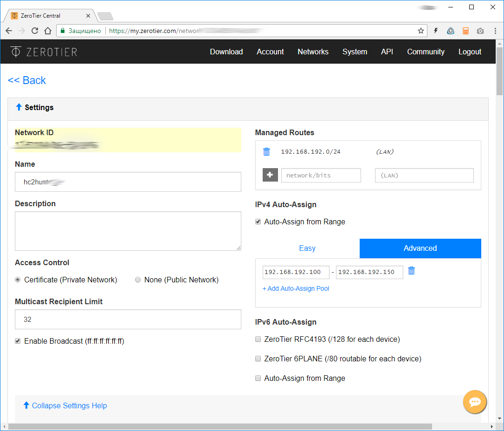
Task: Reload the page
Action: tap(34, 30)
